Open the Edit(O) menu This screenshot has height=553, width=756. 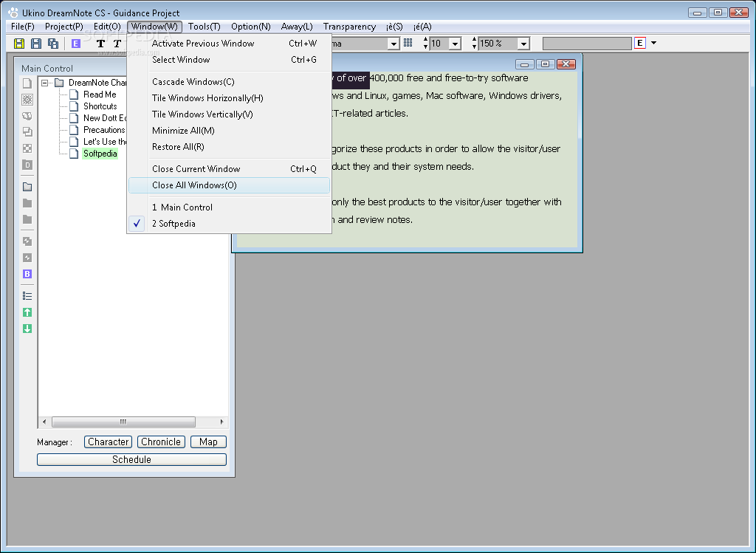click(107, 27)
